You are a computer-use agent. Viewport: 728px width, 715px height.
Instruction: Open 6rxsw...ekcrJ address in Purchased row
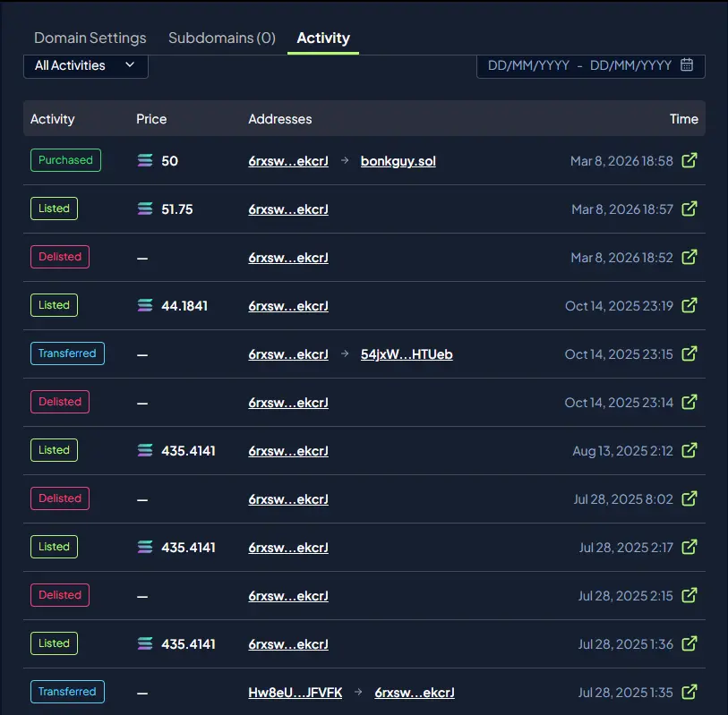[288, 161]
